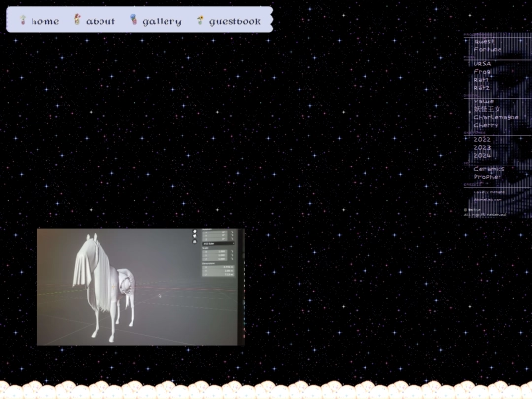Select 'Charlemagne' in the sidebar list

496,117
